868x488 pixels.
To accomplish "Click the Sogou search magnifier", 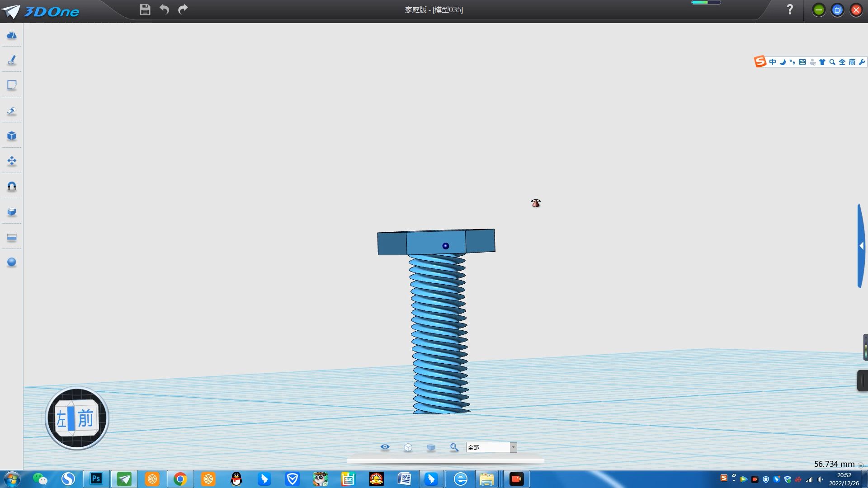I will tap(832, 62).
